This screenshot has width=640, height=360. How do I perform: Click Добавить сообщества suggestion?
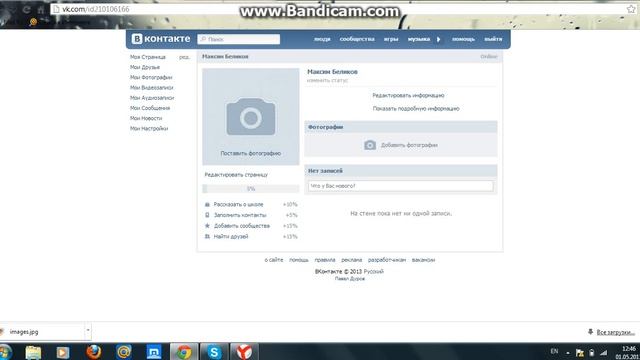(x=242, y=226)
